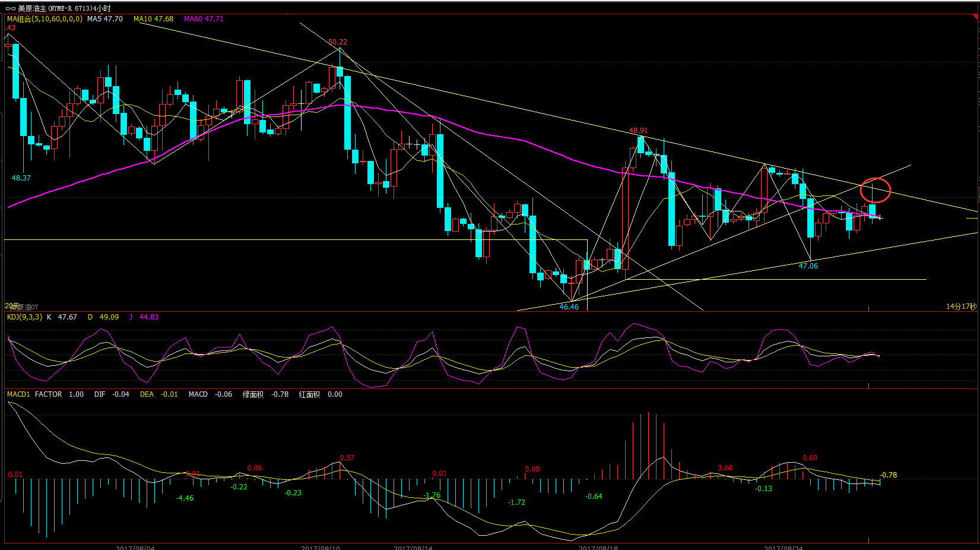This screenshot has height=550, width=980.
Task: Click the MA5 47.70 value
Action: [x=105, y=19]
